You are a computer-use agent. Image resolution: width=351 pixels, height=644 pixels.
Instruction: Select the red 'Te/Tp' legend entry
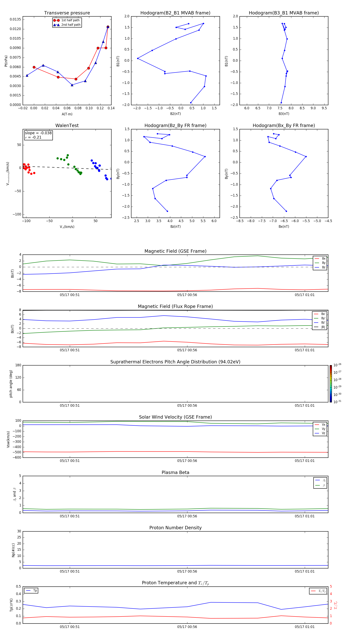point(318,591)
